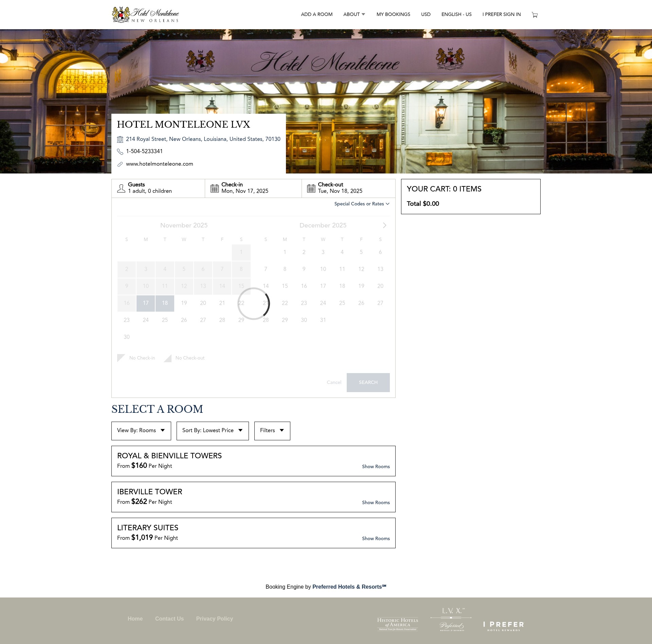Screen dimensions: 652x644
Task: Click Add a Room in navigation
Action: 316,14
